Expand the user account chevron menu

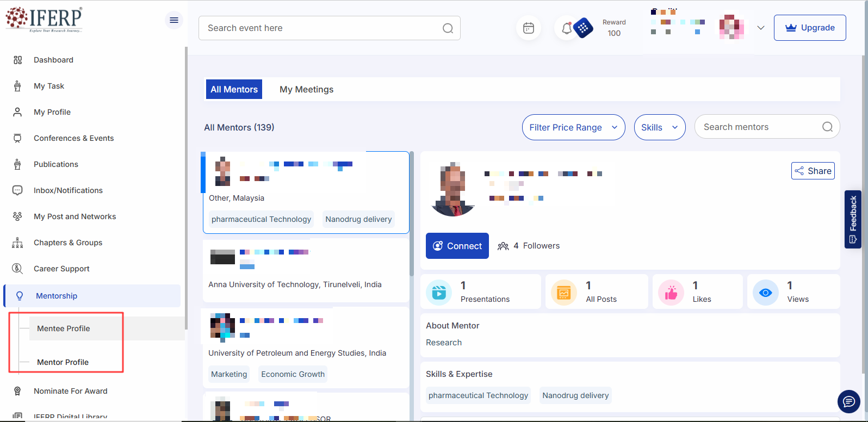pyautogui.click(x=761, y=28)
